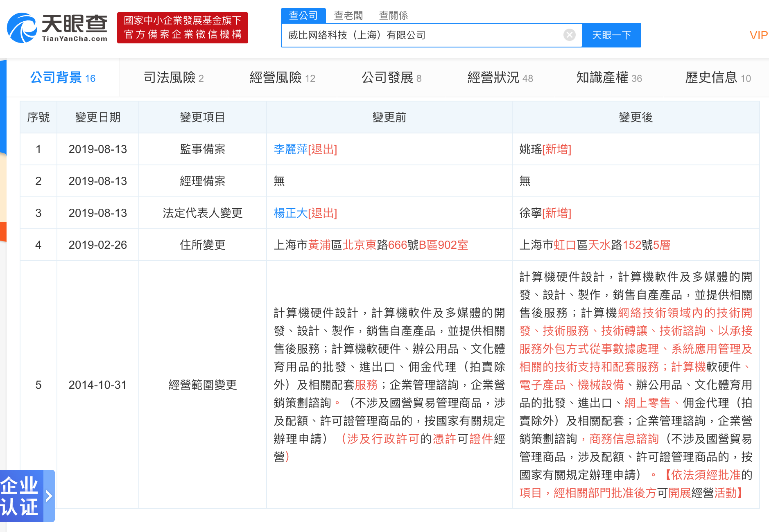The image size is (769, 532).
Task: Select the 查老闆 search tab
Action: click(348, 16)
